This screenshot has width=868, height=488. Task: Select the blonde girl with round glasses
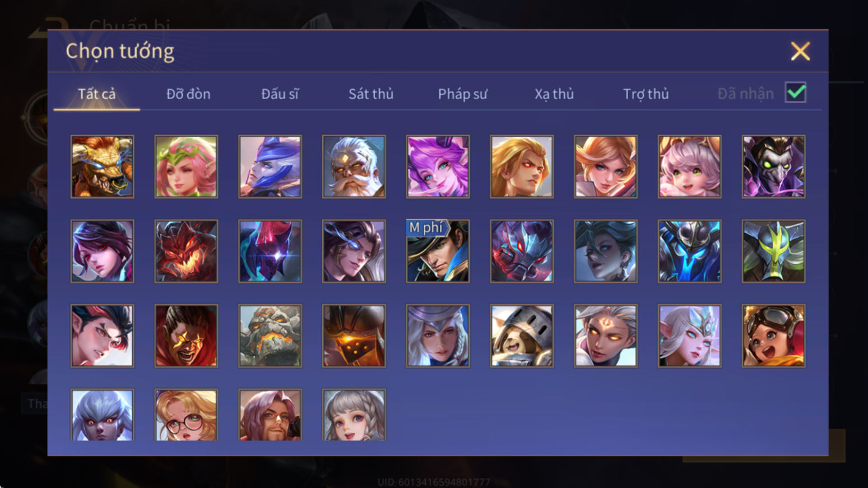186,415
